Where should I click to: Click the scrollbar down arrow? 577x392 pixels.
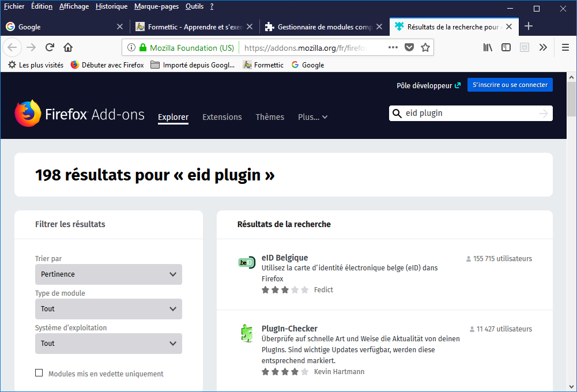pos(571,386)
